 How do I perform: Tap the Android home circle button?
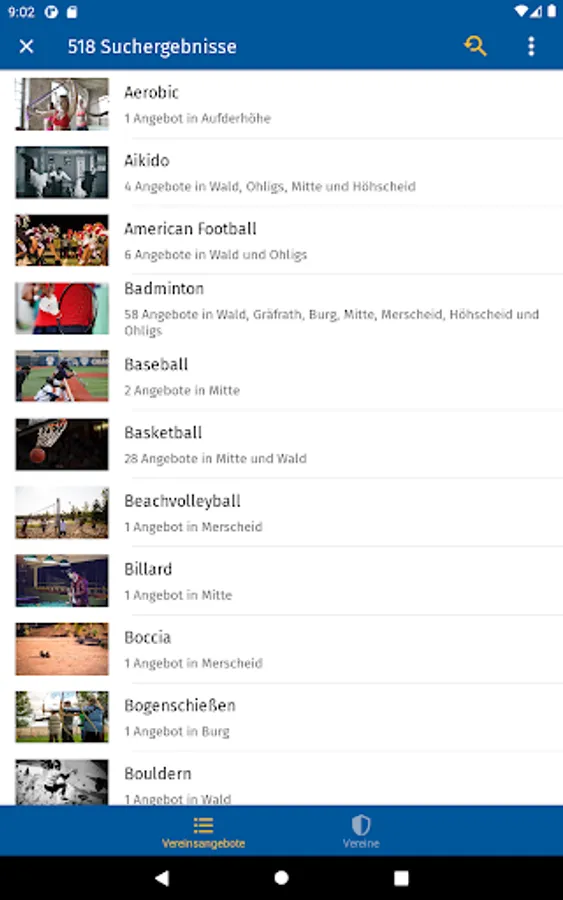click(281, 878)
